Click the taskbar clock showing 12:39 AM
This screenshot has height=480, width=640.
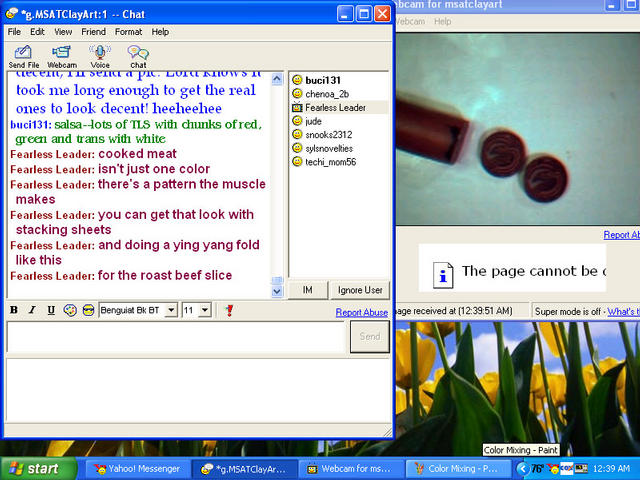(x=611, y=469)
